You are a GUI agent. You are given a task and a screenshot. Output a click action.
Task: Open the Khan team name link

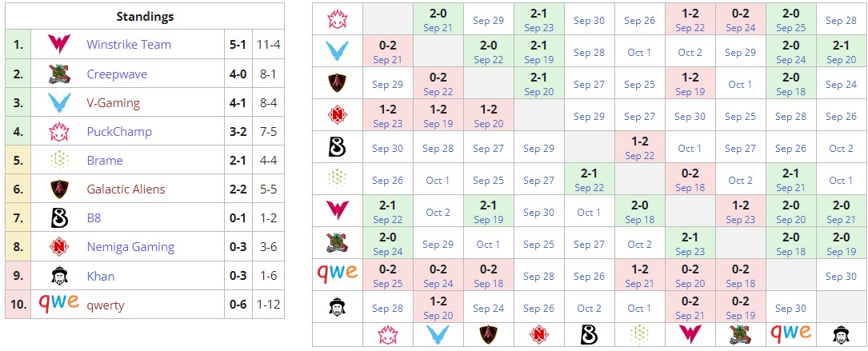point(101,277)
